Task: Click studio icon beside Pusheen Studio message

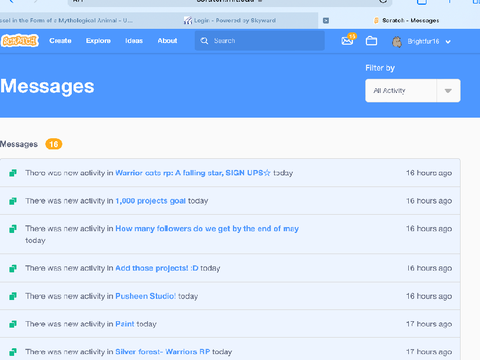Action: coord(13,296)
